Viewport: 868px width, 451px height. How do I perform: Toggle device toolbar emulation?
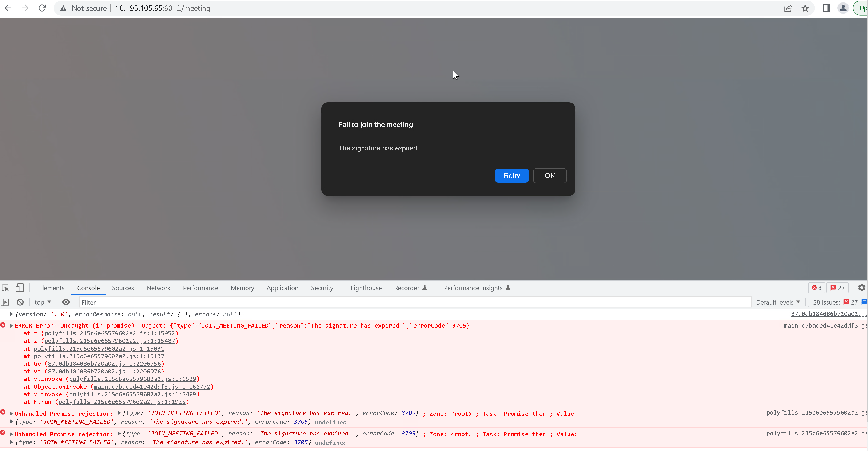(19, 288)
